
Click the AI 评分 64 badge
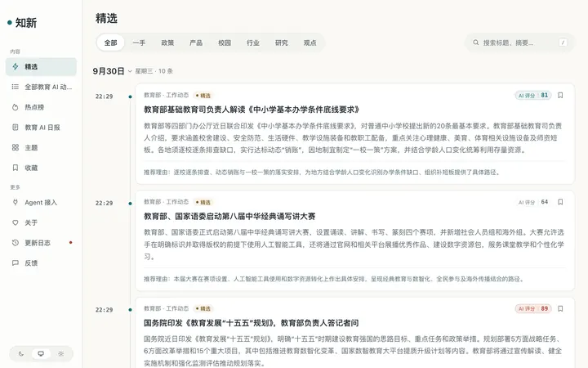(532, 202)
